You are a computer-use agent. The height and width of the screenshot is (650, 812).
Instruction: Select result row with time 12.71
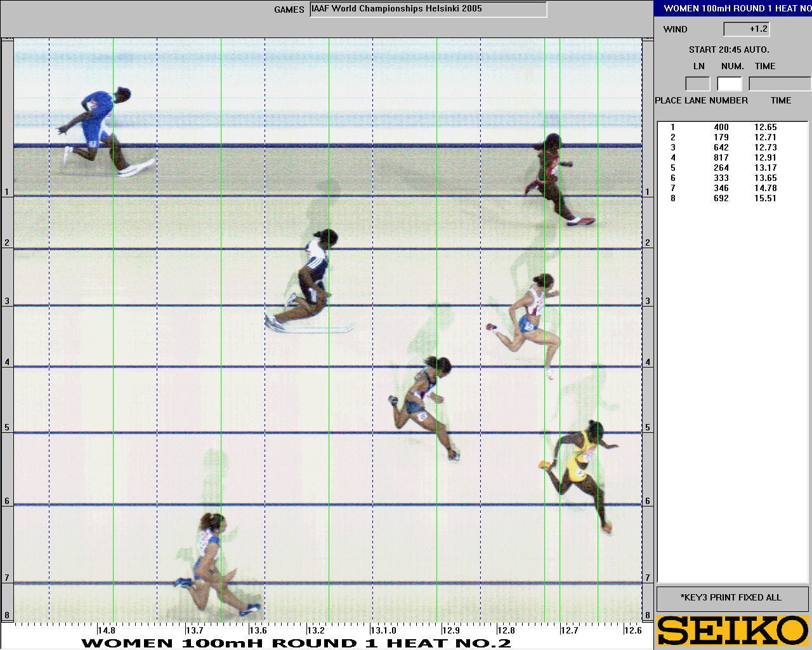[723, 137]
